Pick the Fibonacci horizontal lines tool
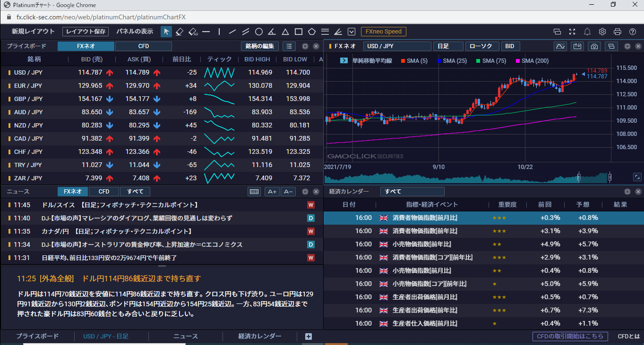Image resolution: width=644 pixels, height=345 pixels. (325, 32)
